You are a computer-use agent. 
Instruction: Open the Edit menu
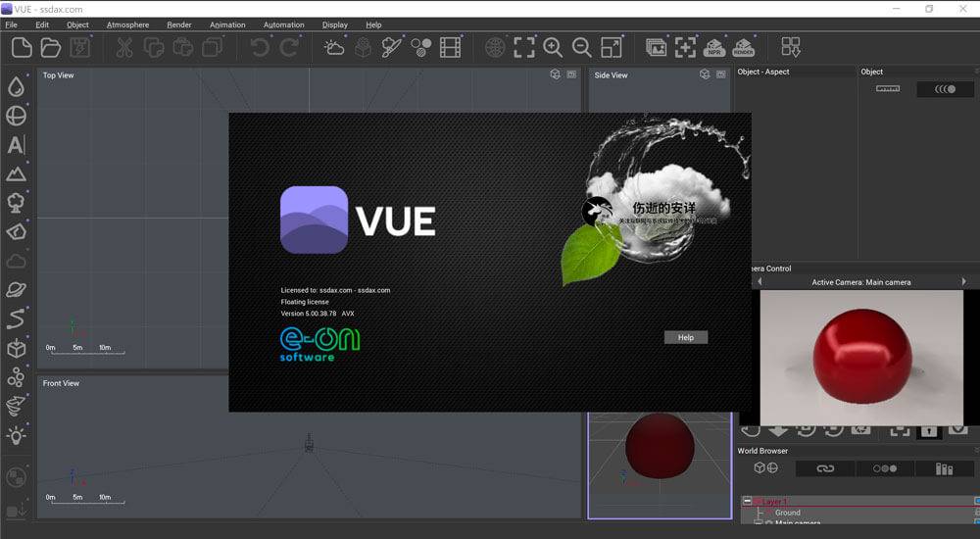pyautogui.click(x=42, y=25)
